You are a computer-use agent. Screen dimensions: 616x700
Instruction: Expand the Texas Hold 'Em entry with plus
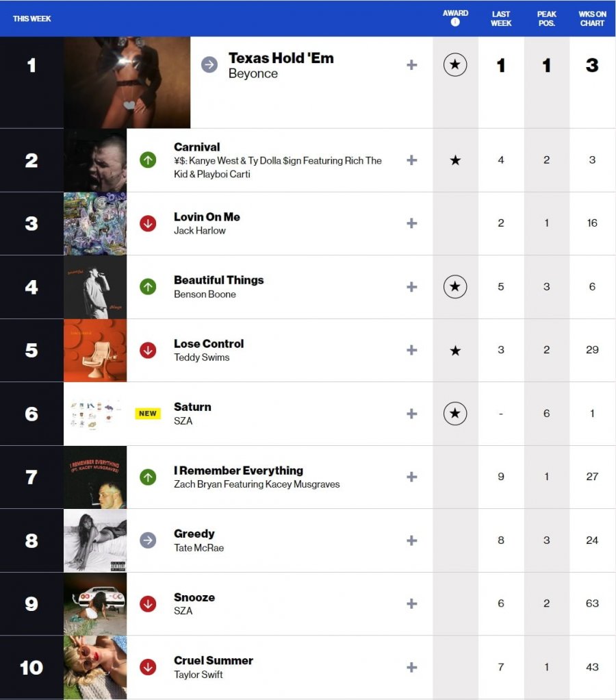[411, 65]
